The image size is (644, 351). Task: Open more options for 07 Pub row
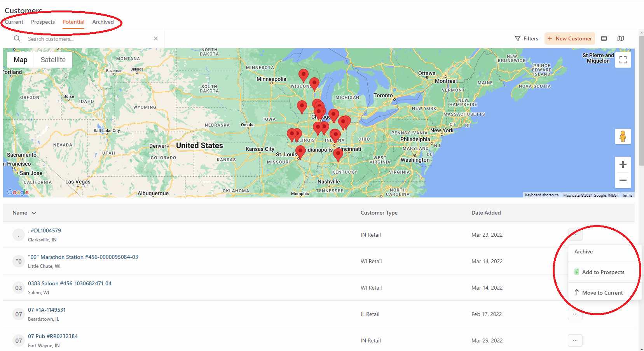[575, 341]
